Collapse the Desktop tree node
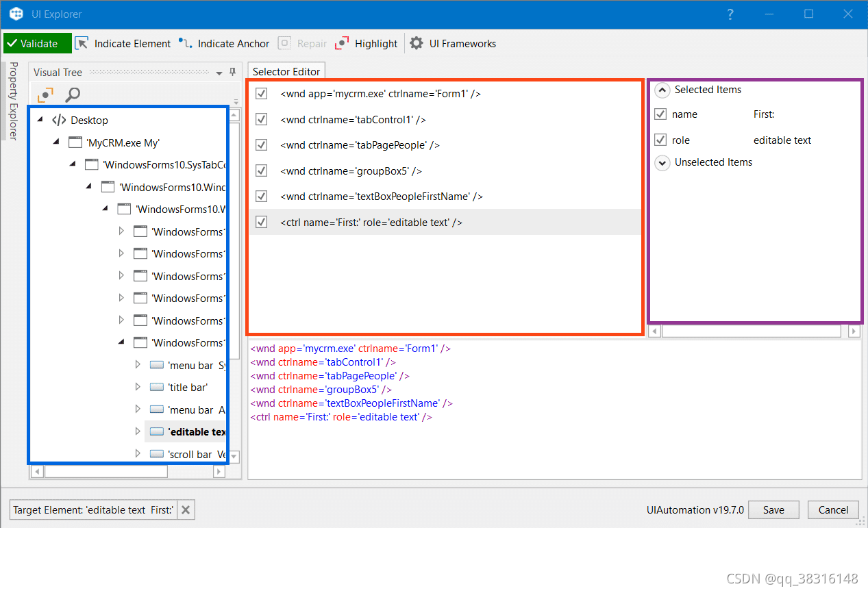Image resolution: width=868 pixels, height=593 pixels. pyautogui.click(x=40, y=120)
